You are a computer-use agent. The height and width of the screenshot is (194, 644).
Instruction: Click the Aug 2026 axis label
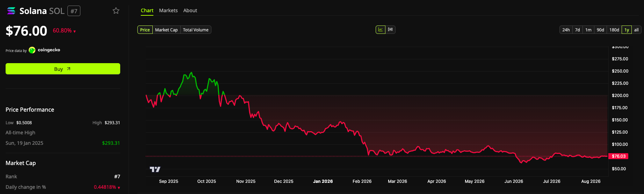591,181
